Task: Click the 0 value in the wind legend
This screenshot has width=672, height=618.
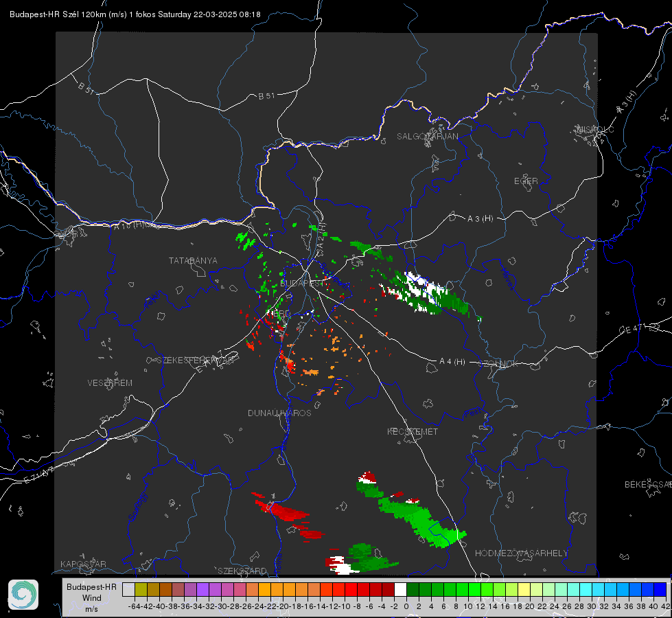Action: pyautogui.click(x=406, y=606)
